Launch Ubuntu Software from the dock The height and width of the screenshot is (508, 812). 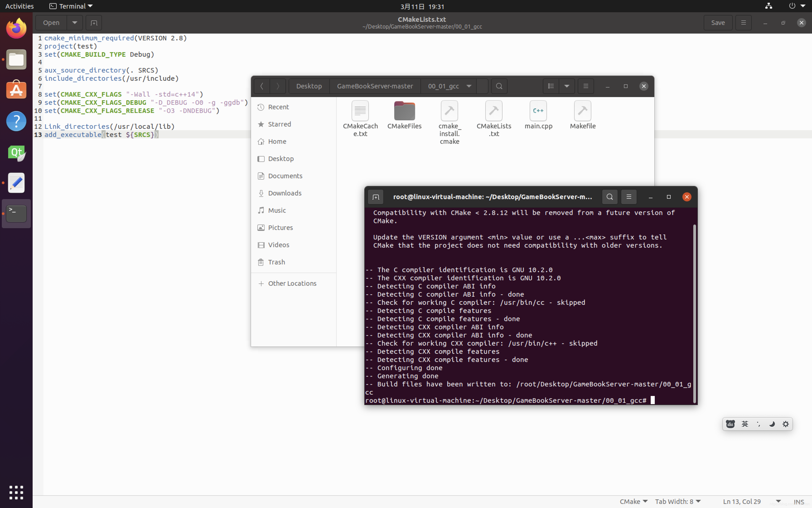pos(16,90)
